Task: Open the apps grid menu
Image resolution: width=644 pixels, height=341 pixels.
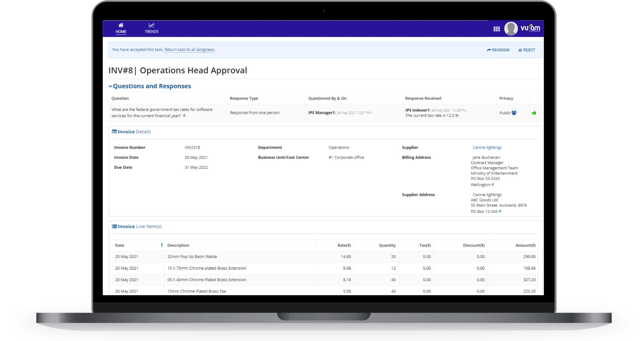Action: tap(497, 29)
